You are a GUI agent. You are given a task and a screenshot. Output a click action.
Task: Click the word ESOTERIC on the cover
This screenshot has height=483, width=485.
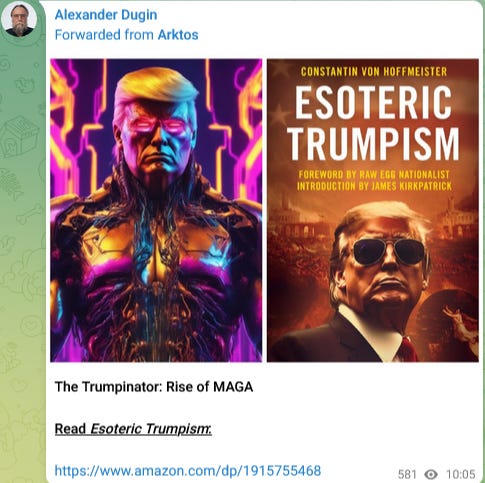tap(373, 102)
